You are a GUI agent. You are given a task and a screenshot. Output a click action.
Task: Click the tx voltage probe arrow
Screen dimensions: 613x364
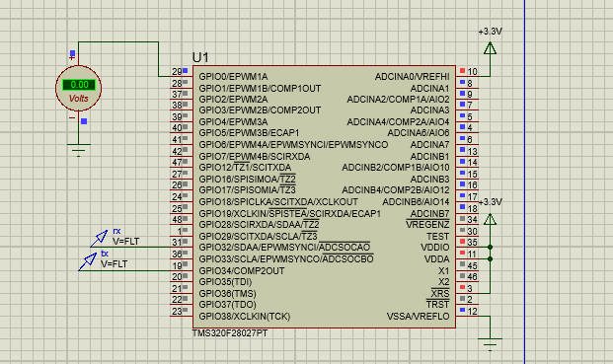[88, 261]
